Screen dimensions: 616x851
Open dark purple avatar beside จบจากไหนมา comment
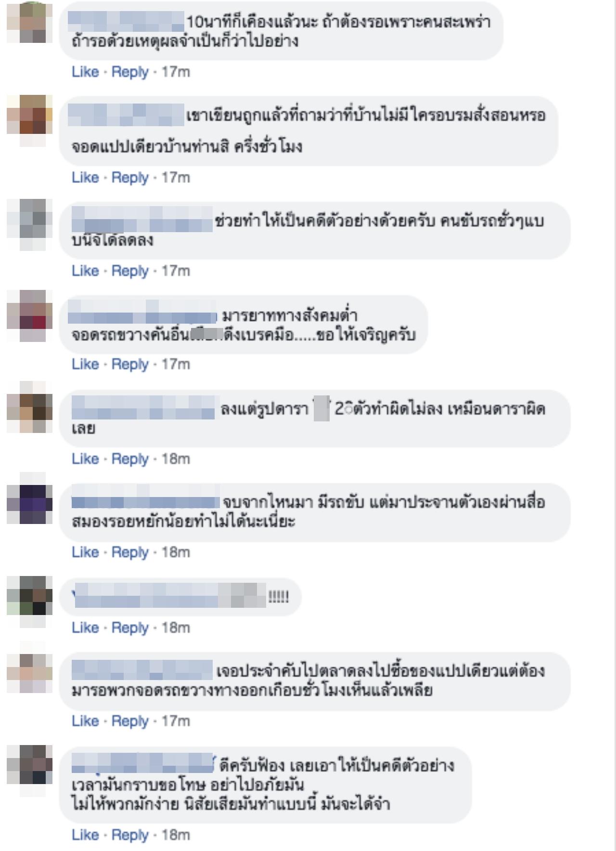(29, 504)
